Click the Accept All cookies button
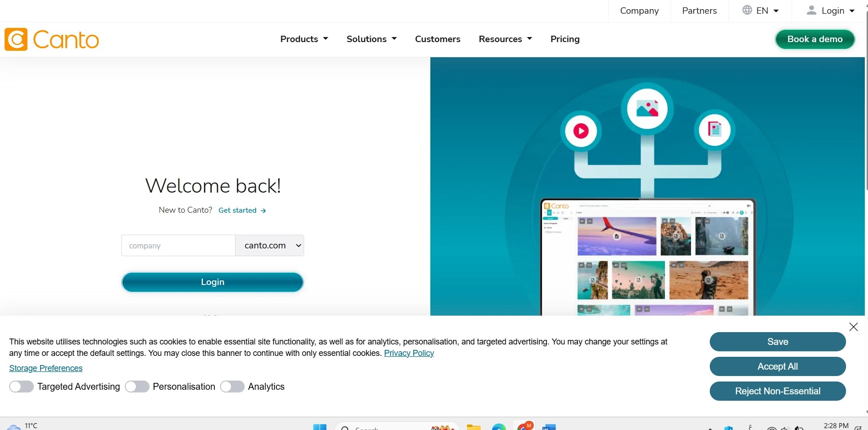 pyautogui.click(x=777, y=366)
